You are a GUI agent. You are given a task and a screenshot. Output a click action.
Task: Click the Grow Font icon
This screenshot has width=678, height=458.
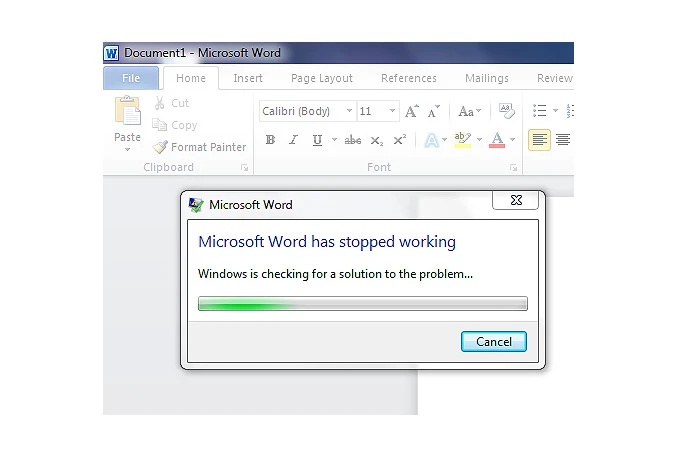coord(412,111)
